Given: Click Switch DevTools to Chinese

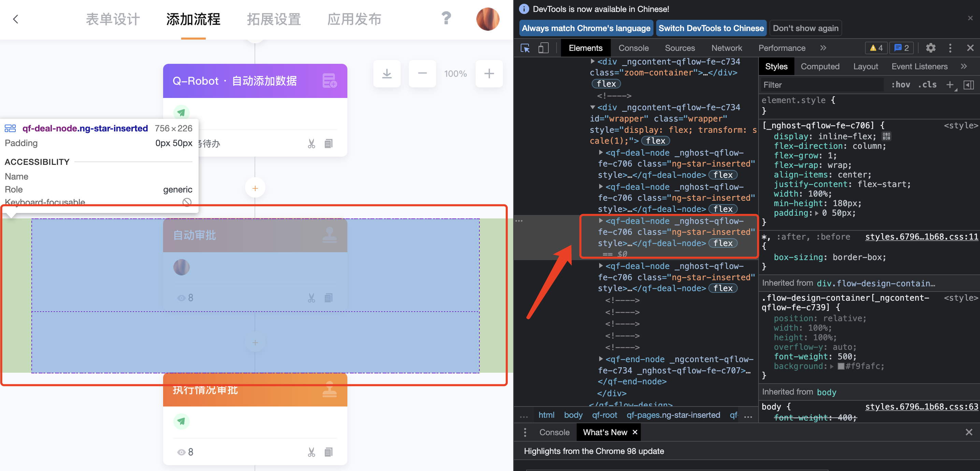Looking at the screenshot, I should point(711,28).
